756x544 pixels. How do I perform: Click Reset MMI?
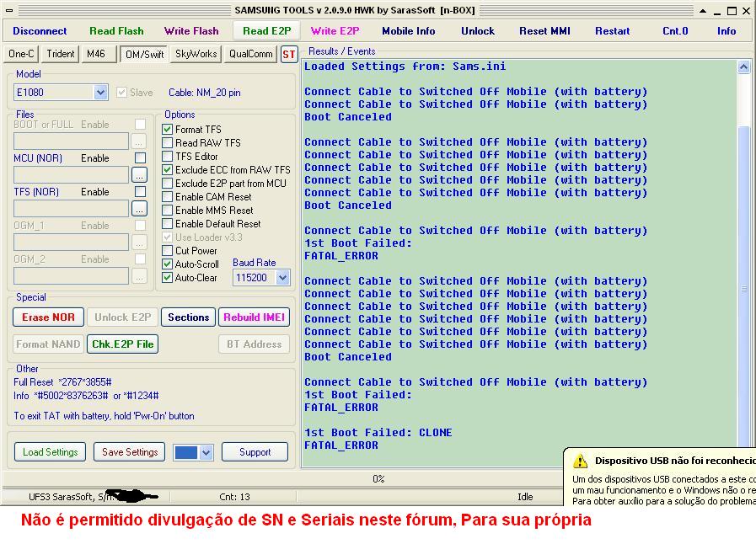[544, 31]
